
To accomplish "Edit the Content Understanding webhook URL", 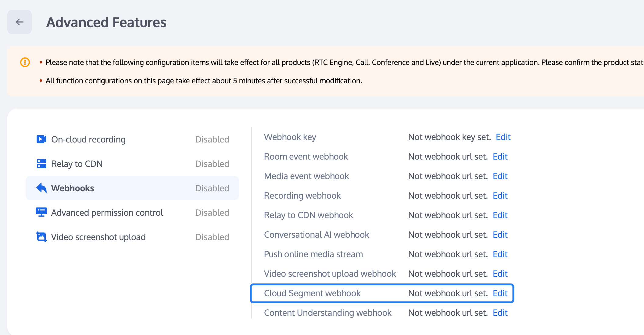I will [500, 313].
